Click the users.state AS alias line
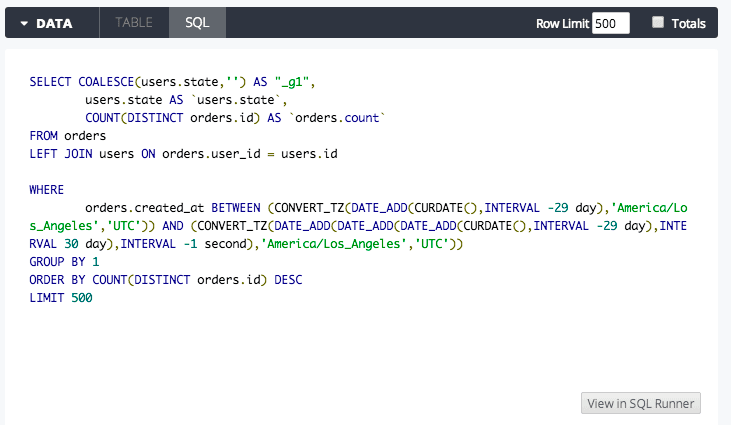Viewport: 731px width, 425px height. pyautogui.click(x=186, y=99)
